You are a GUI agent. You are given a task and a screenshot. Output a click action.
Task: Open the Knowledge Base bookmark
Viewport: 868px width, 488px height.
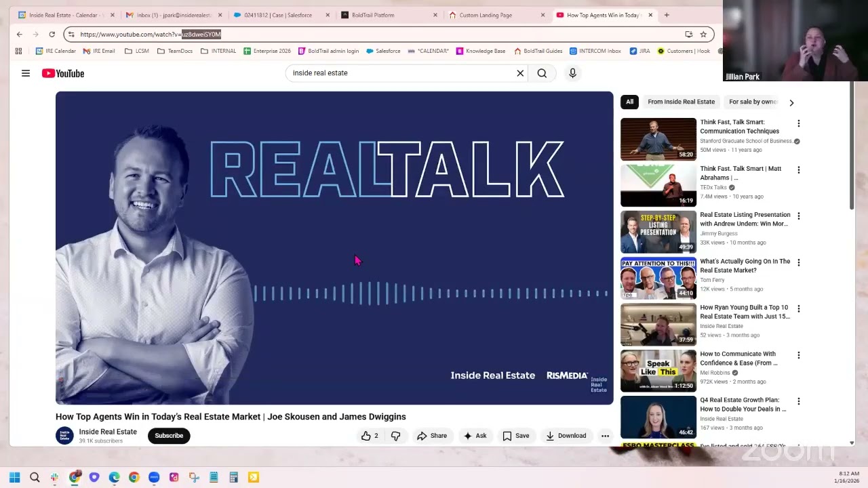[481, 51]
